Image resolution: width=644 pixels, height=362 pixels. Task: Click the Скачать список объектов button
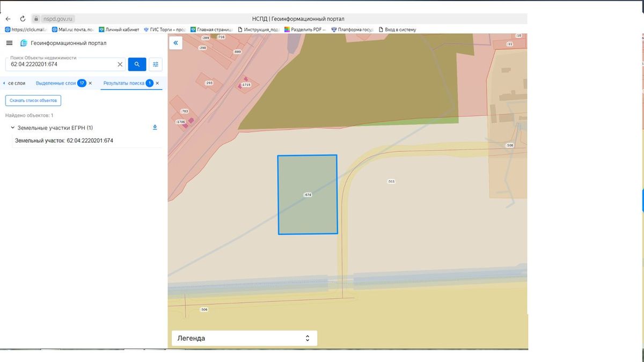33,100
